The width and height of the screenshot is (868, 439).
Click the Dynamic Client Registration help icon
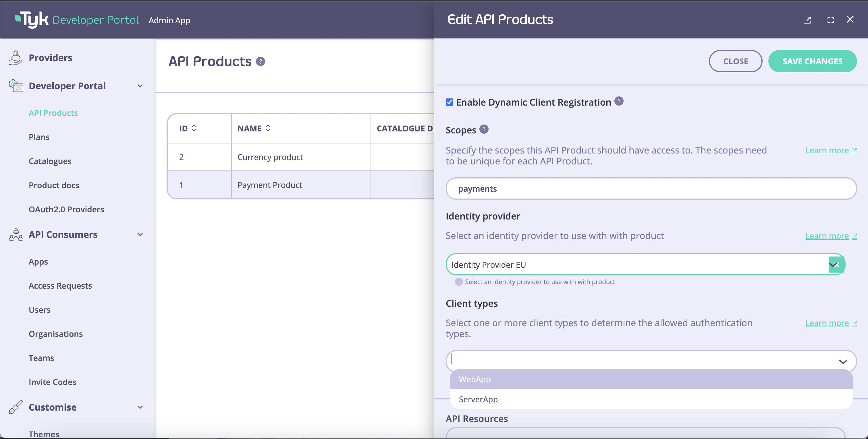619,101
